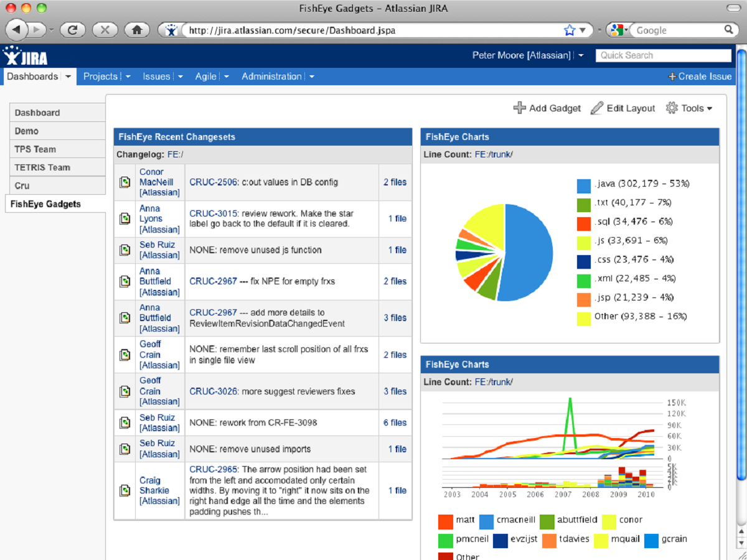Open Craig Sharkie's profile link
747x560 pixels.
coord(159,490)
